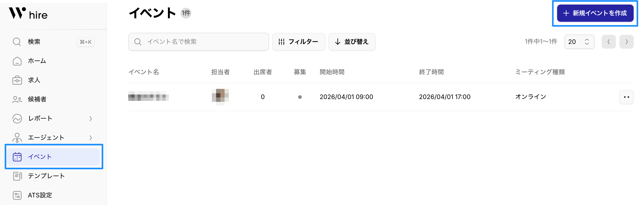Click the 並び替え sort button
644x205 pixels.
(x=352, y=42)
